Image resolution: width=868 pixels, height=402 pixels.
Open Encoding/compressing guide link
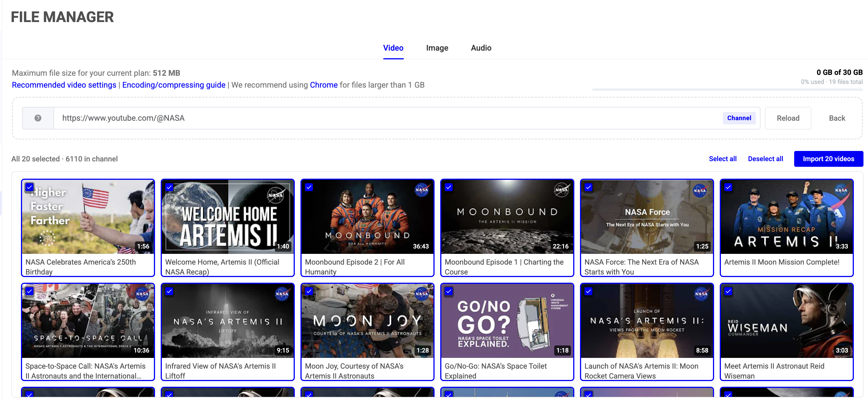[x=173, y=85]
